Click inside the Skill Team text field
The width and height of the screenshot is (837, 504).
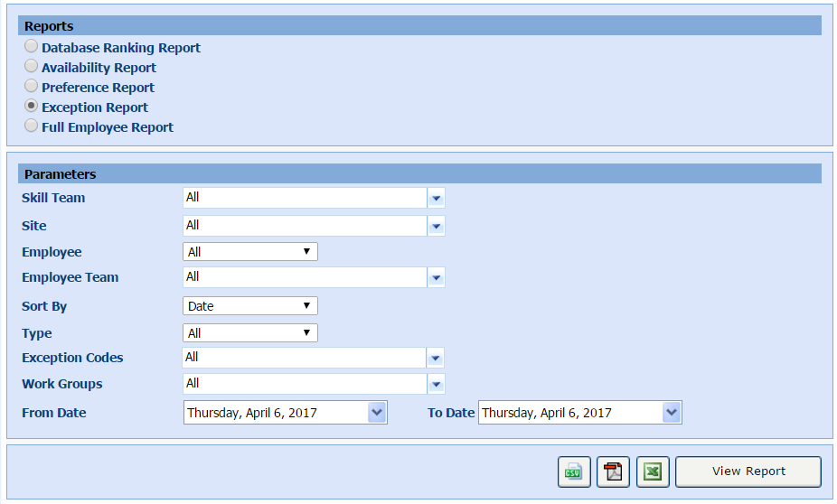[304, 198]
